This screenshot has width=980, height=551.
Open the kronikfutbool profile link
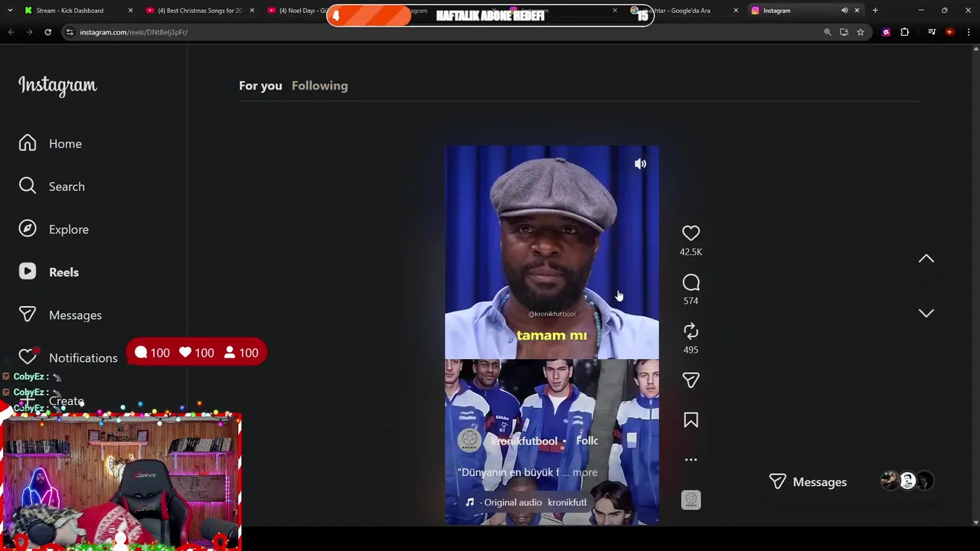[524, 441]
